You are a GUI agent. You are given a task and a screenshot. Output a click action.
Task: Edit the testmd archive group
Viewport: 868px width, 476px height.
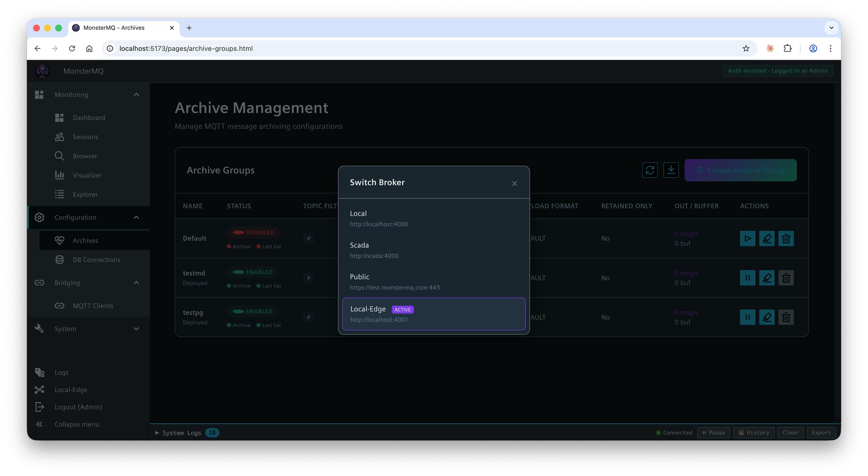tap(767, 278)
